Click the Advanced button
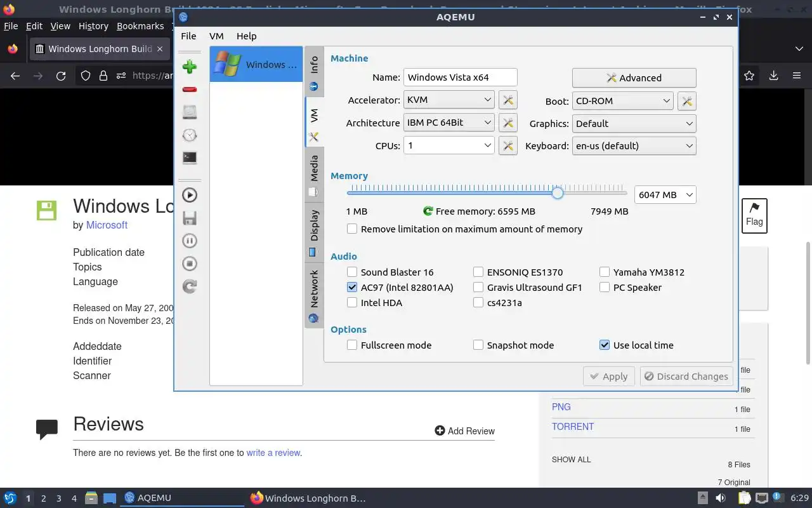The image size is (812, 508). click(634, 77)
